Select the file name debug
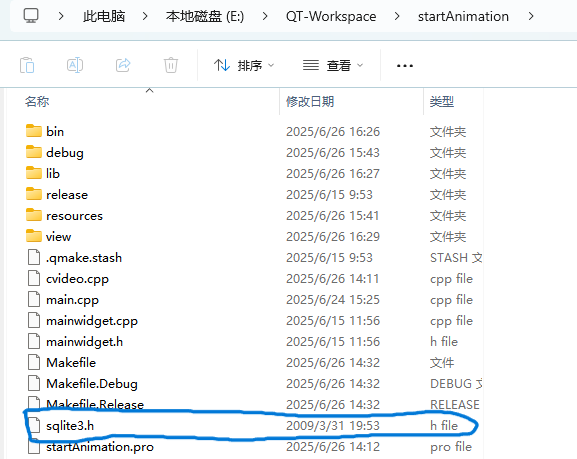The width and height of the screenshot is (577, 459). (65, 153)
